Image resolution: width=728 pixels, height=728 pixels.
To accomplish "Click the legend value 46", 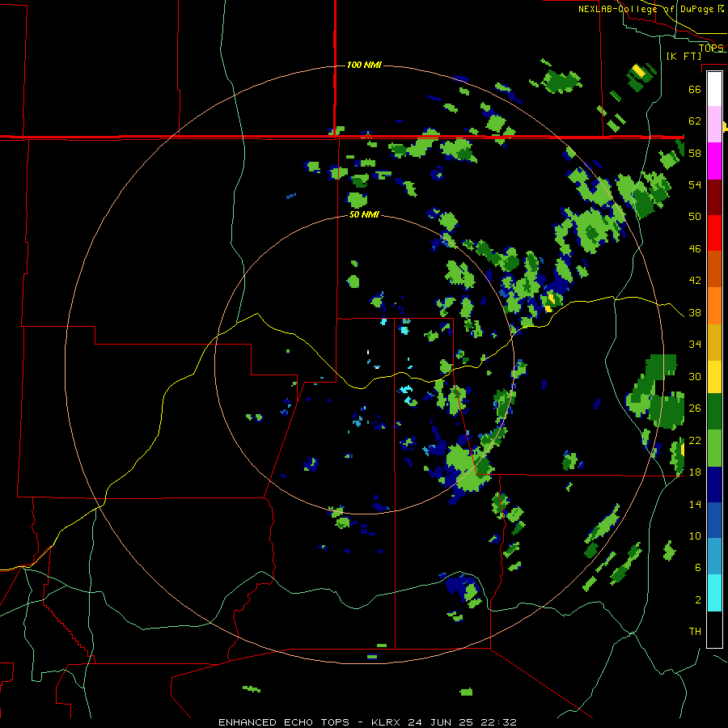I will click(x=695, y=249).
